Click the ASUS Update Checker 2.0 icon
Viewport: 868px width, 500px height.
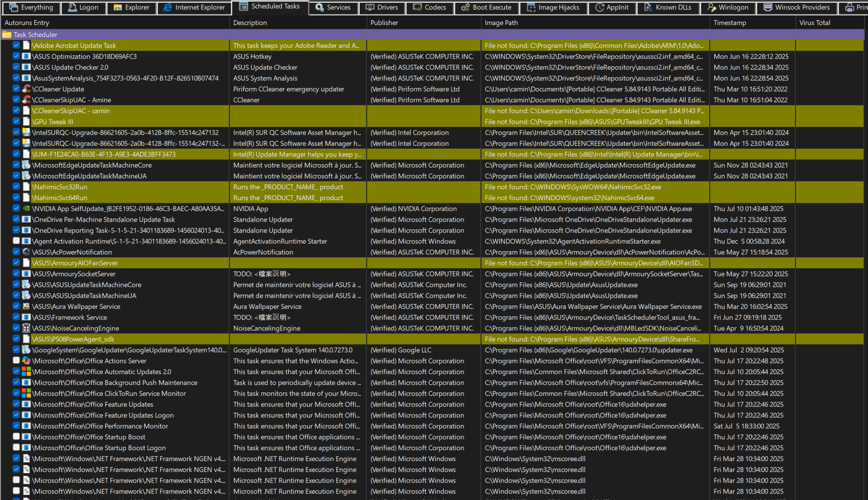click(26, 67)
